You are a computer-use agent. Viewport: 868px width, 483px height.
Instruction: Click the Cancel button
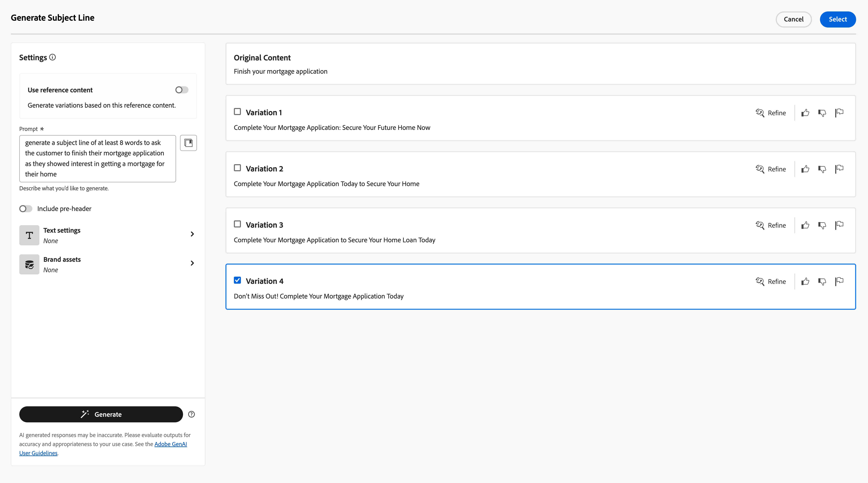pos(793,19)
